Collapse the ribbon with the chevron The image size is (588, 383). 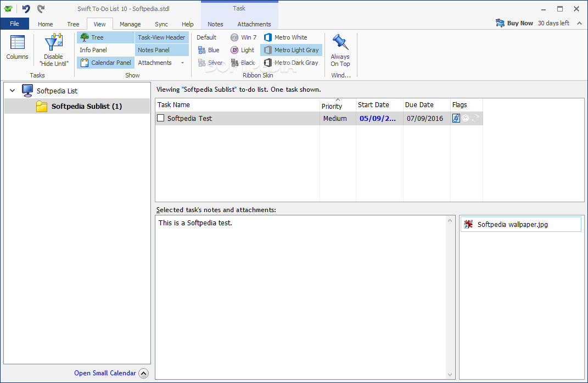(x=579, y=23)
